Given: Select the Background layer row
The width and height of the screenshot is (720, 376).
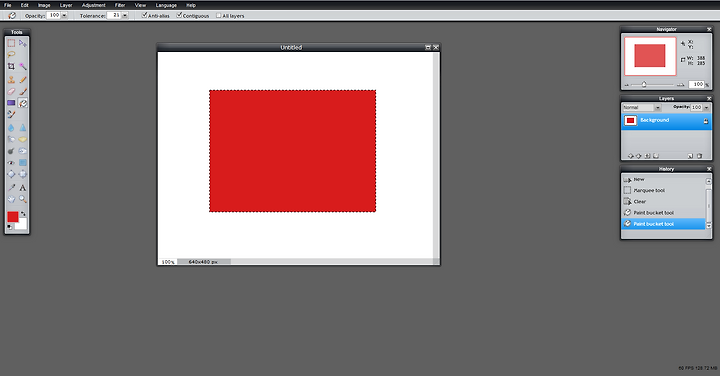Looking at the screenshot, I should click(666, 121).
